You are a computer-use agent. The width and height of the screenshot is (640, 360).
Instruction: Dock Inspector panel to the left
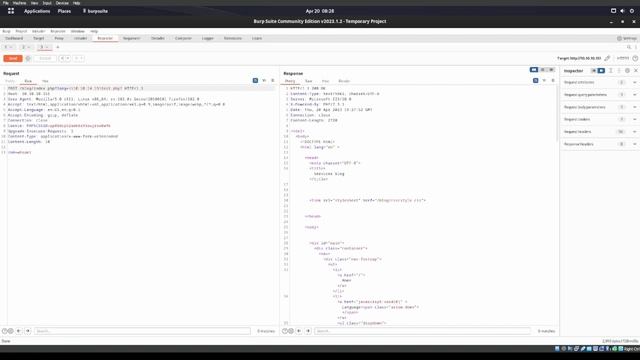tap(594, 71)
